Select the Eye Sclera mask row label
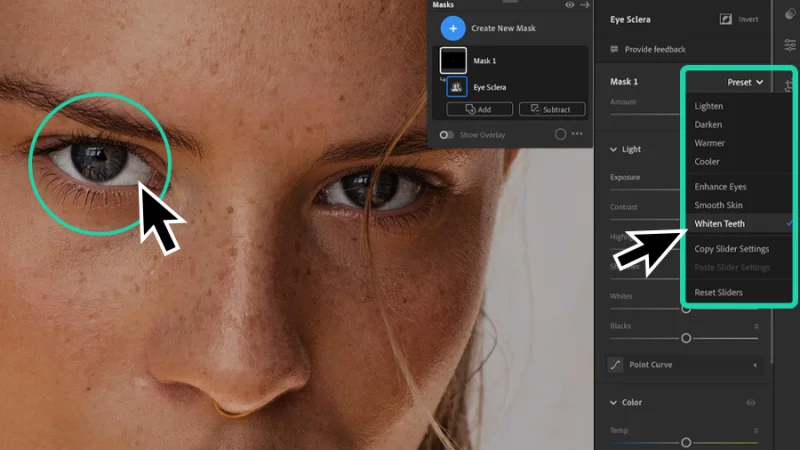This screenshot has height=450, width=800. [x=490, y=87]
